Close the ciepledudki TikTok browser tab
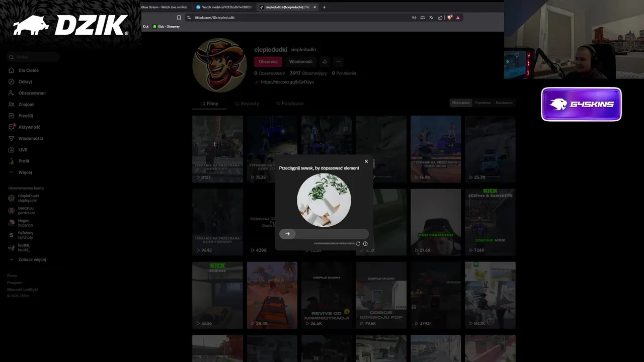 (x=315, y=7)
